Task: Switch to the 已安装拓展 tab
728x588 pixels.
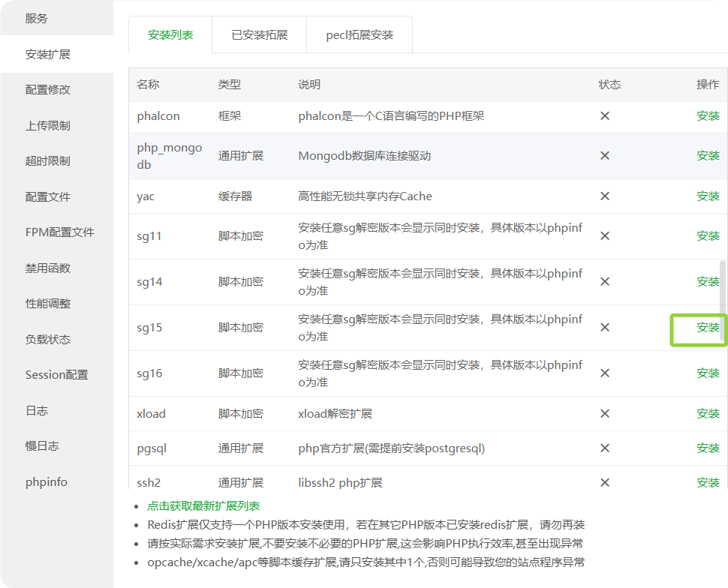Action: click(259, 35)
